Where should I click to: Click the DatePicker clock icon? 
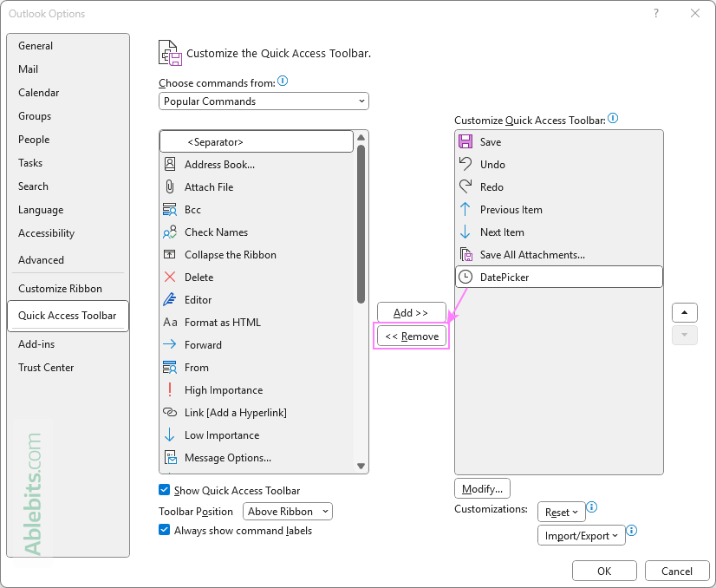click(x=465, y=277)
